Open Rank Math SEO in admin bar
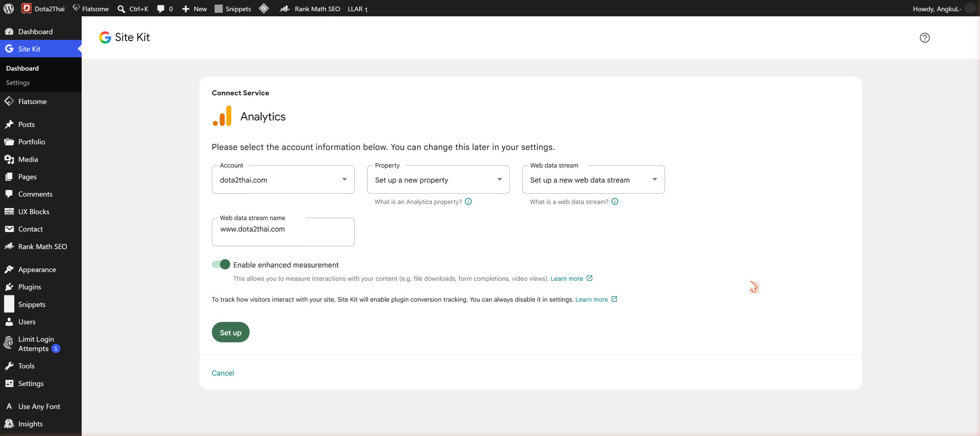This screenshot has height=436, width=980. click(310, 9)
